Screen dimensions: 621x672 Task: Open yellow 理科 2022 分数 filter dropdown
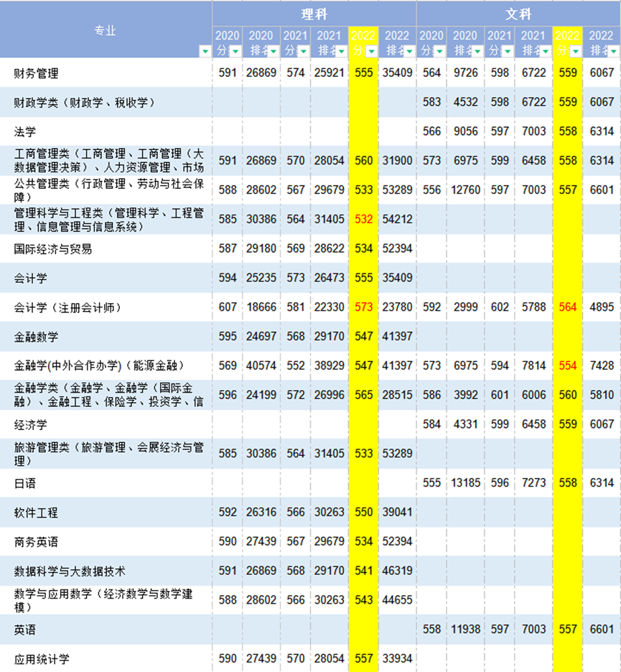[371, 51]
